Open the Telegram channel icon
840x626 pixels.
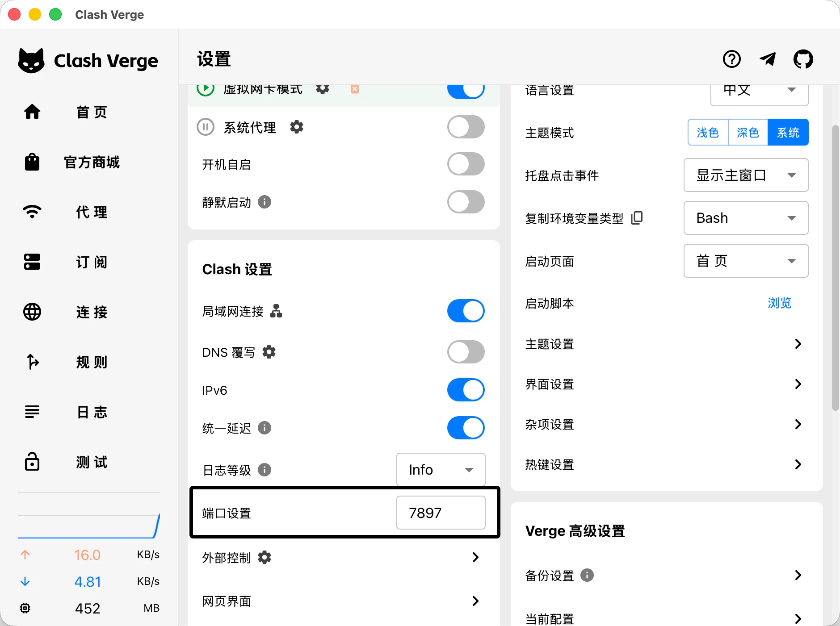[x=768, y=59]
